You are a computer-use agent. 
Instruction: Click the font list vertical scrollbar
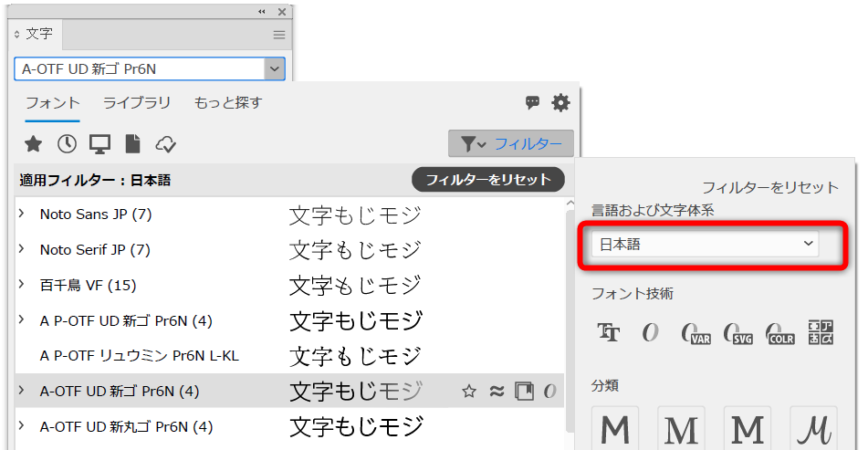pyautogui.click(x=570, y=301)
